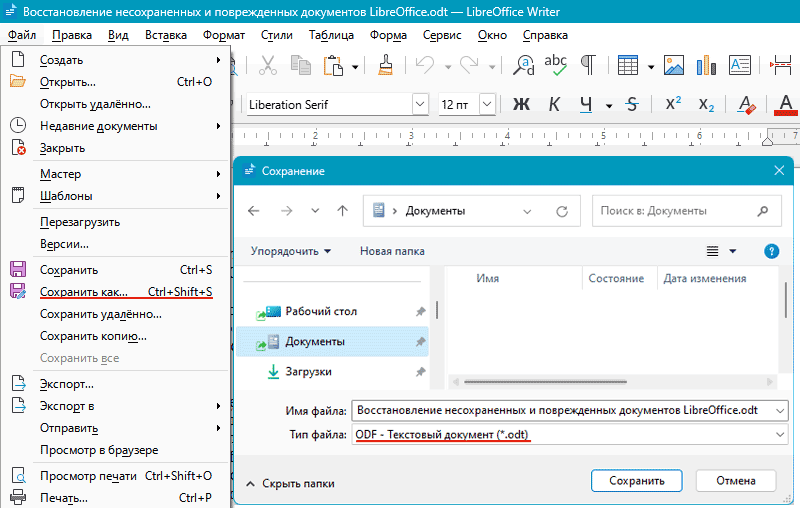Click the Copy icon in toolbar
Viewport: 800px width, 508px height.
tap(301, 65)
